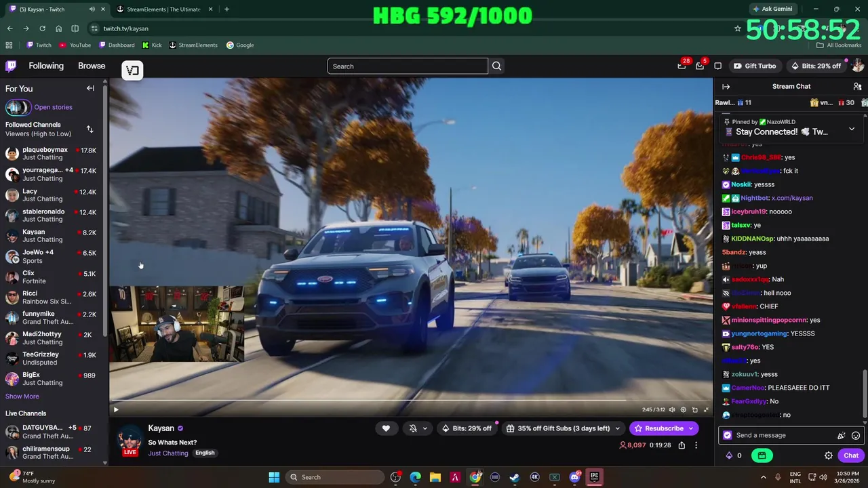This screenshot has width=868, height=488.
Task: Open the chat identity badge icon
Action: point(728,435)
